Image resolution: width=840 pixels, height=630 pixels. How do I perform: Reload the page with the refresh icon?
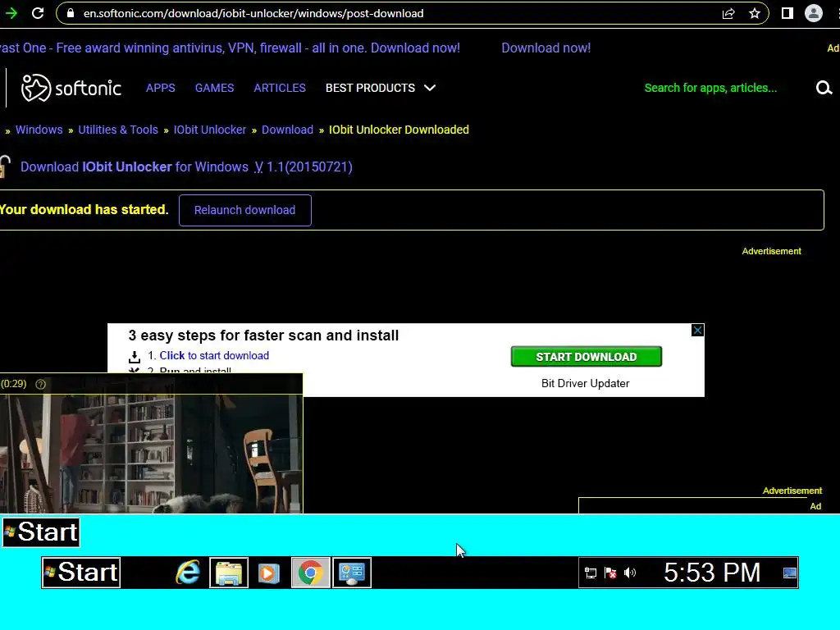pos(38,13)
